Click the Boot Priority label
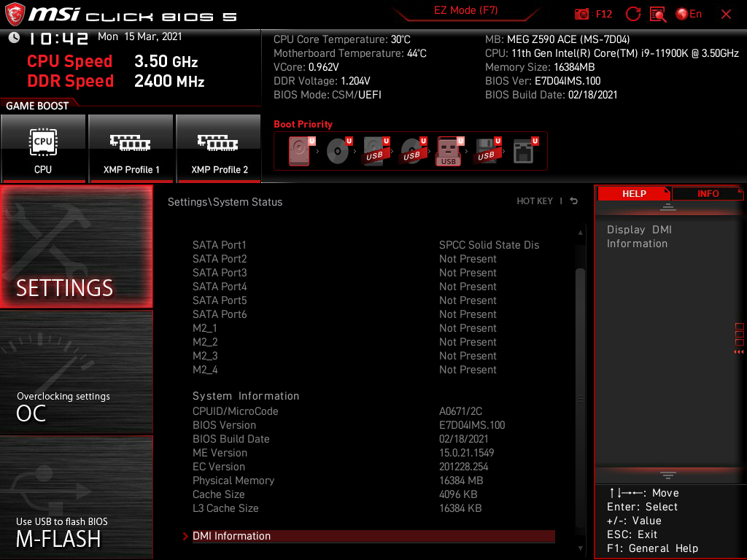The width and height of the screenshot is (747, 560). pos(303,124)
